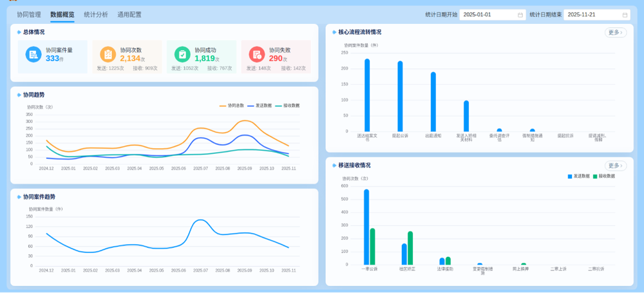Click the blue 协同案件量 document icon
Image resolution: width=644 pixels, height=293 pixels.
click(33, 55)
